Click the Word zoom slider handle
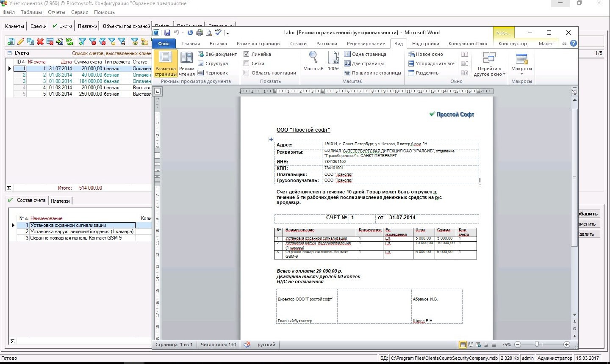 (x=537, y=345)
